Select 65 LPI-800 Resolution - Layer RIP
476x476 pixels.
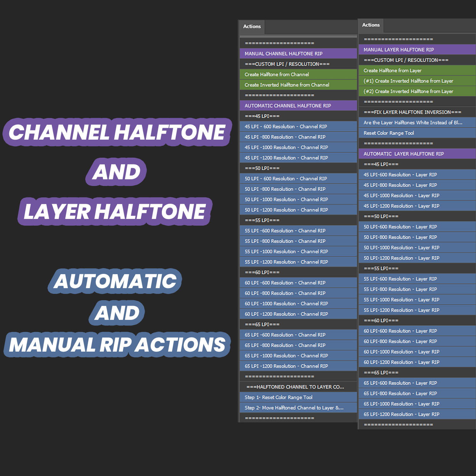point(417,393)
